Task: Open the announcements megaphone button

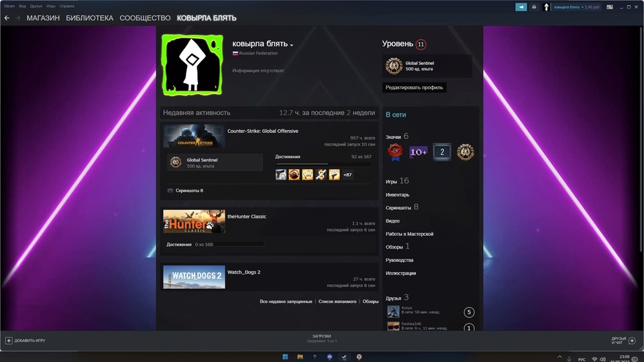Action: point(521,7)
